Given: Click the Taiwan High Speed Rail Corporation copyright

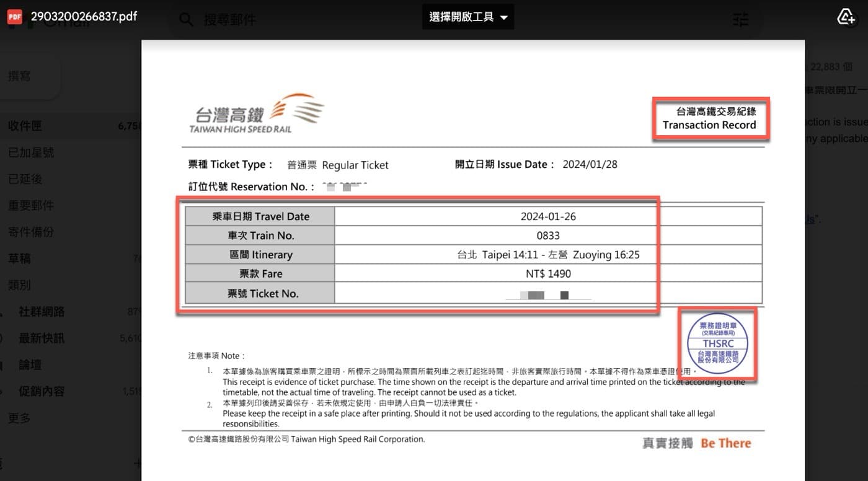Looking at the screenshot, I should [306, 439].
